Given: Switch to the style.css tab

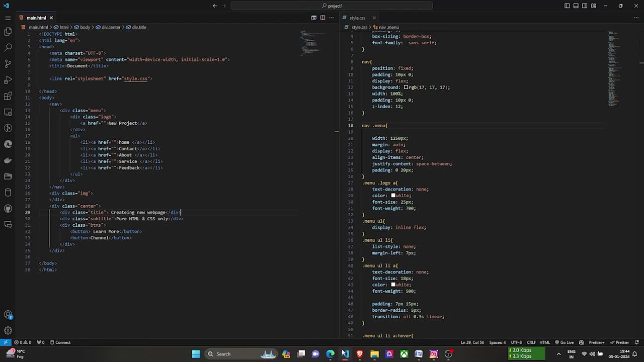Looking at the screenshot, I should click(357, 18).
